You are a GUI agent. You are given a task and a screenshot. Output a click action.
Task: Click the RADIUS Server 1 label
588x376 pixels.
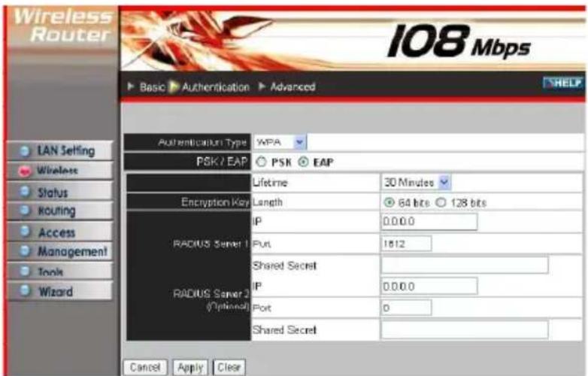(x=211, y=244)
